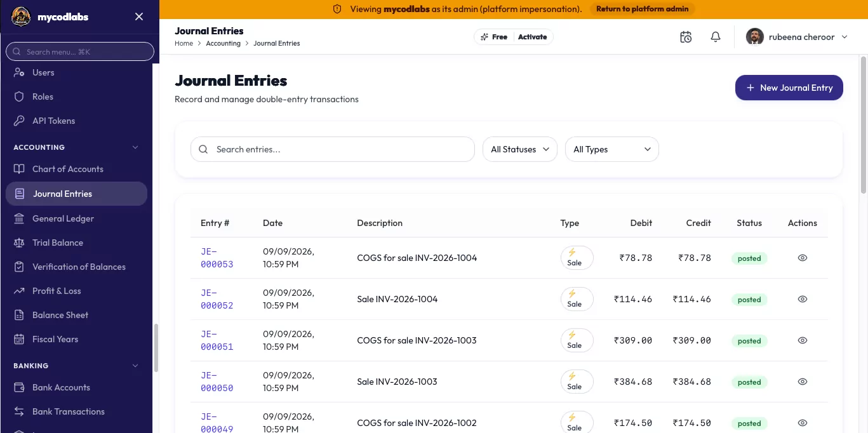868x433 pixels.
Task: Open Balance Sheet report
Action: [60, 315]
